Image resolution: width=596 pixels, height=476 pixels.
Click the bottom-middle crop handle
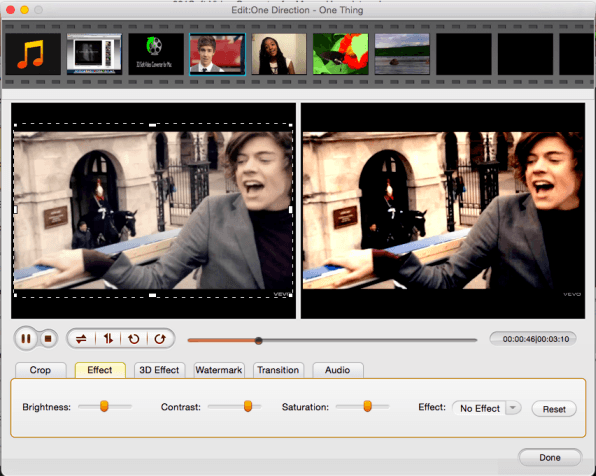tap(152, 295)
